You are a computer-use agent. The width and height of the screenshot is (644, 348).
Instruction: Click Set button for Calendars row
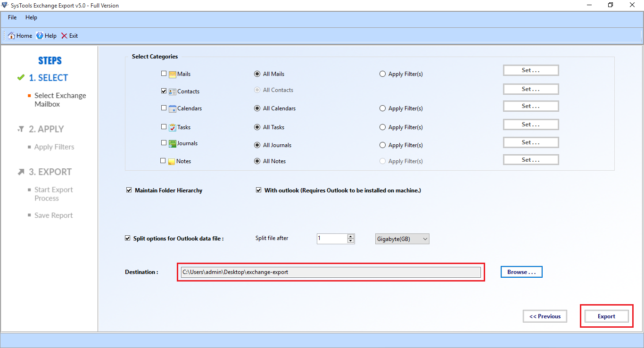tap(531, 106)
